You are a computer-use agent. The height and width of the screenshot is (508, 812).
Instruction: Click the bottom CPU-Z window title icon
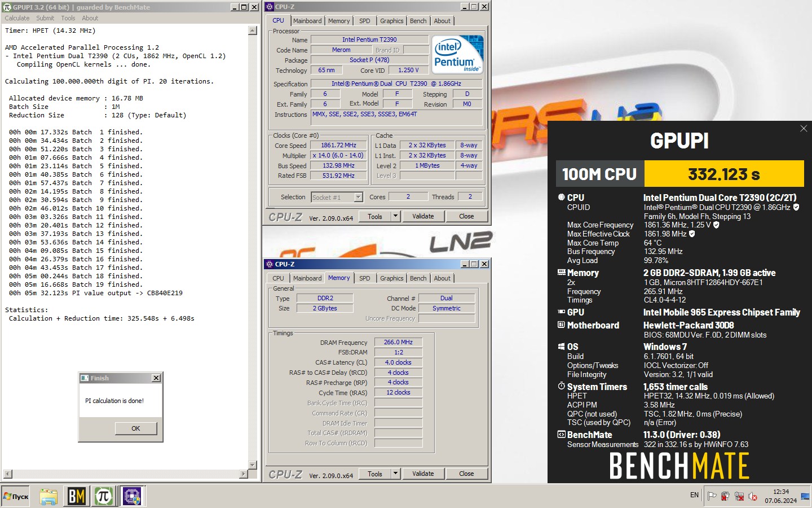[x=270, y=264]
